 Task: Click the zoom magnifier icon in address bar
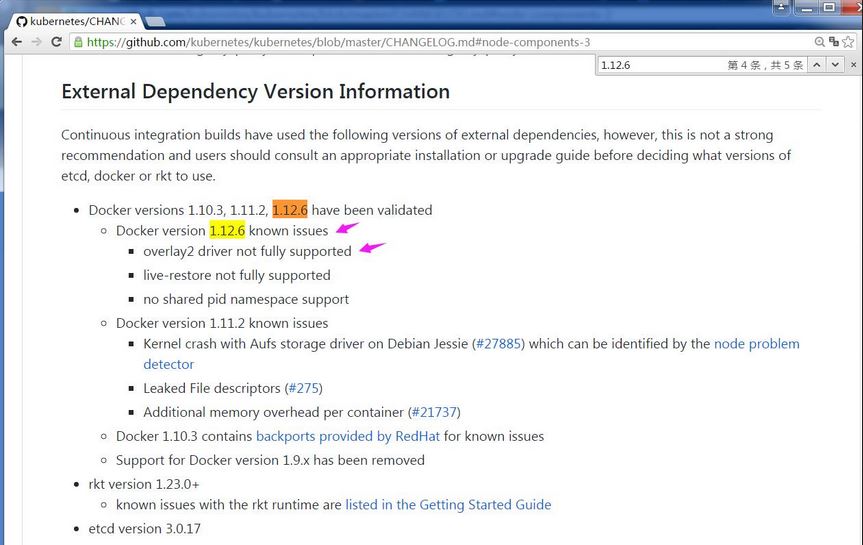point(820,42)
